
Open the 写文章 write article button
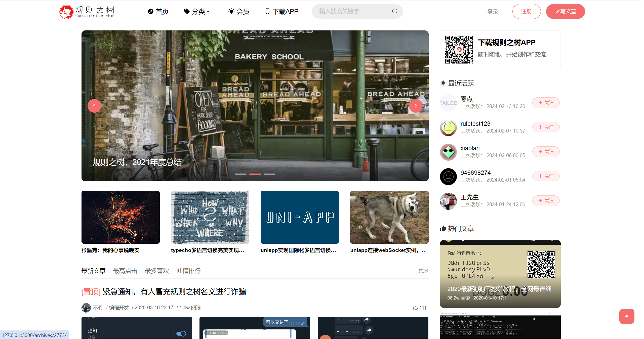[x=565, y=12]
